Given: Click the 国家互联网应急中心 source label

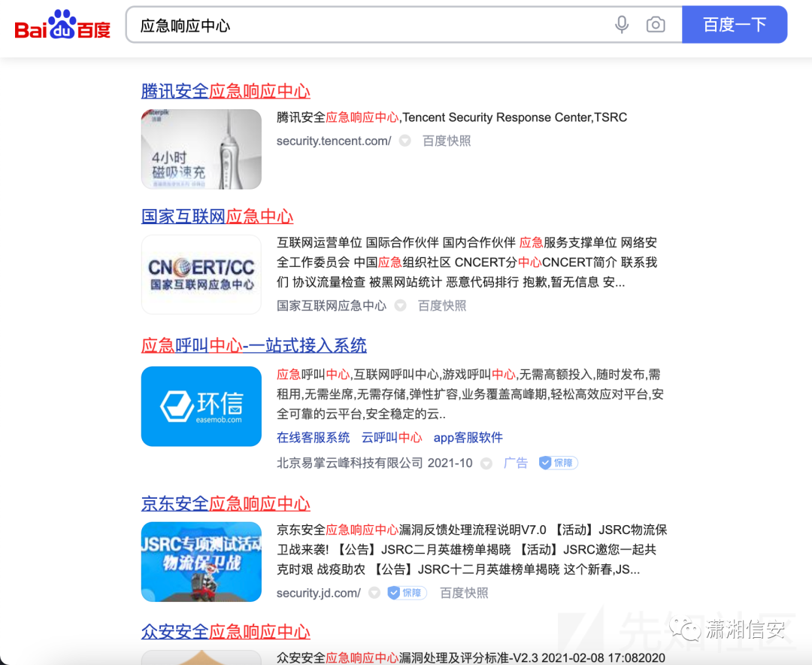Looking at the screenshot, I should (x=331, y=306).
